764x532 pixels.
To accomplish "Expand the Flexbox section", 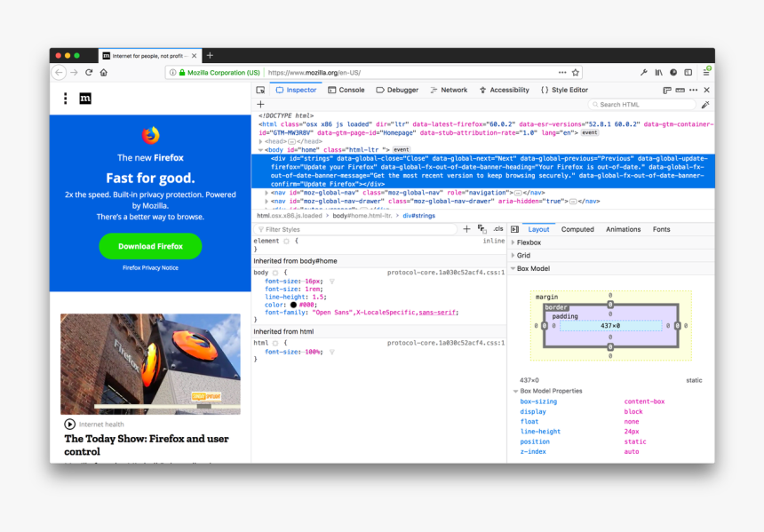I will click(513, 242).
